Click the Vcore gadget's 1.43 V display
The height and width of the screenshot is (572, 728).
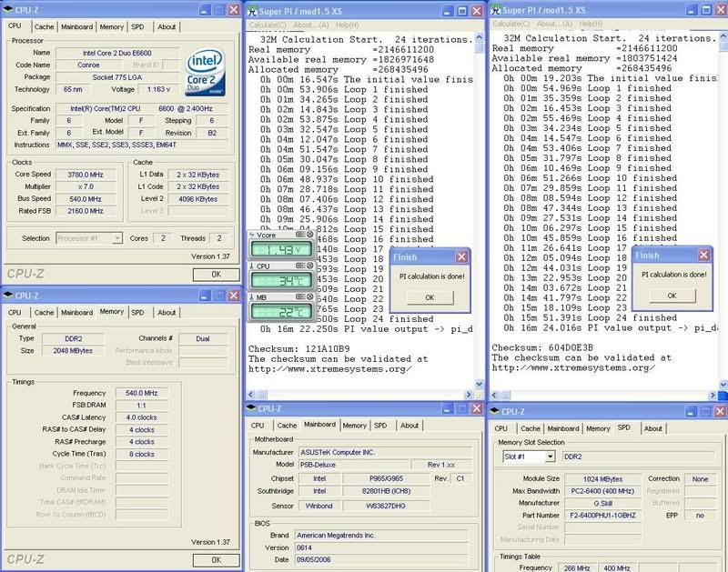(281, 249)
